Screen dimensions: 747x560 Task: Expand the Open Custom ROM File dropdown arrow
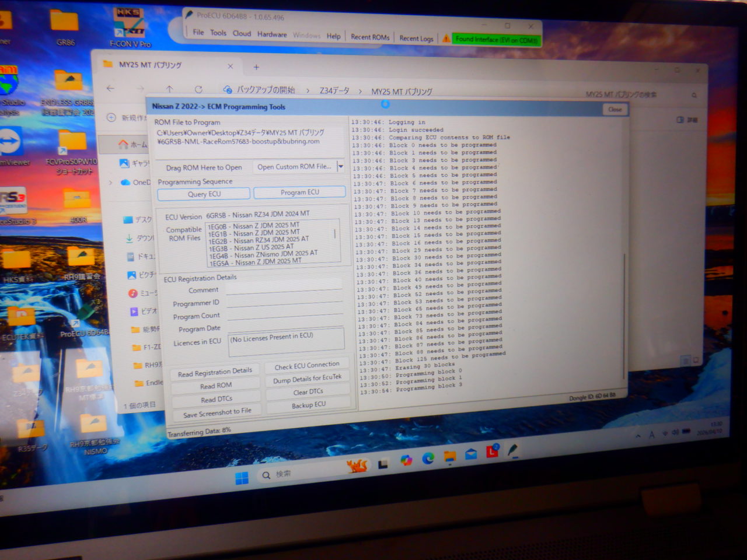point(341,167)
